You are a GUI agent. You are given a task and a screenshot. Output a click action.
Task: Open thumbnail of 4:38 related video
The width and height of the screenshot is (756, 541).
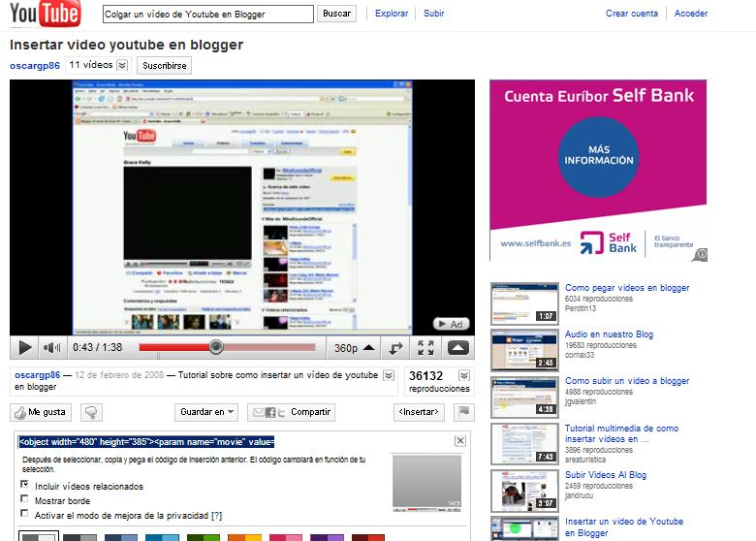coord(524,398)
